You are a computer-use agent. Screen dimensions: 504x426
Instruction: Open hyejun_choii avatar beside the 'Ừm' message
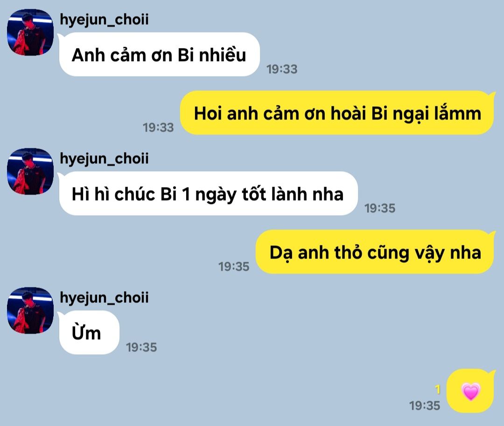30,310
